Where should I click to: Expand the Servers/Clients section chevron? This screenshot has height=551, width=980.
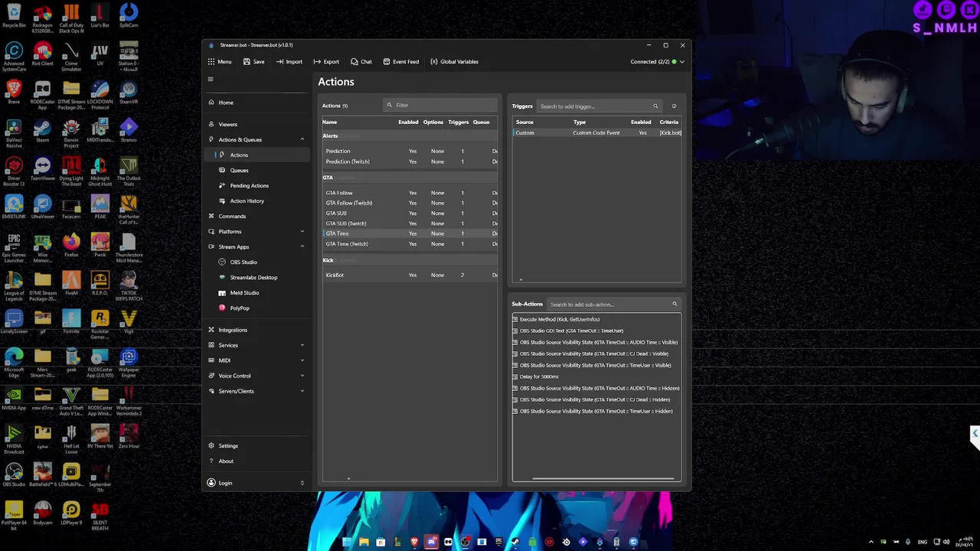click(302, 391)
